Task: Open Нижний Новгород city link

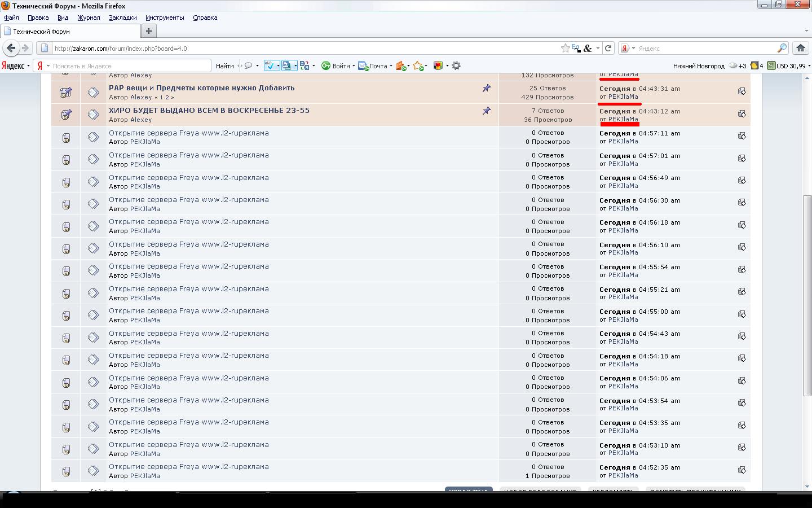Action: point(699,66)
